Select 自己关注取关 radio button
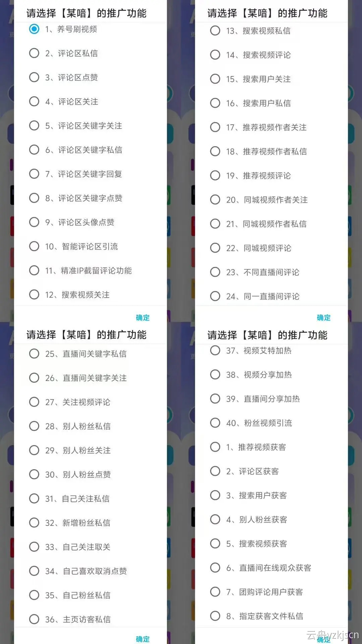 click(34, 547)
